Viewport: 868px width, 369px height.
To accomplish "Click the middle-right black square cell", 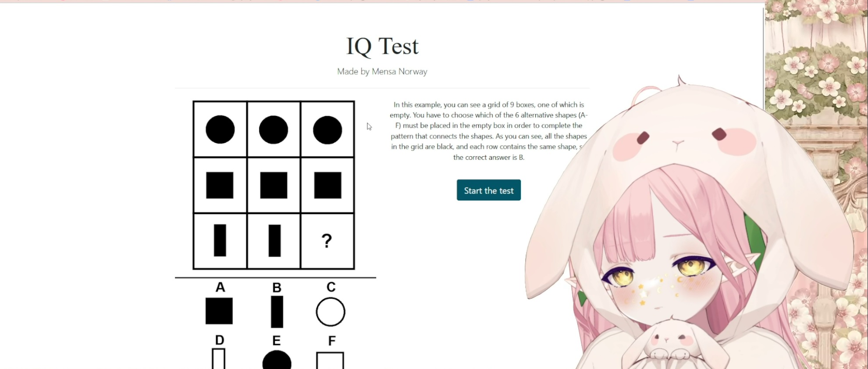I will click(x=327, y=185).
